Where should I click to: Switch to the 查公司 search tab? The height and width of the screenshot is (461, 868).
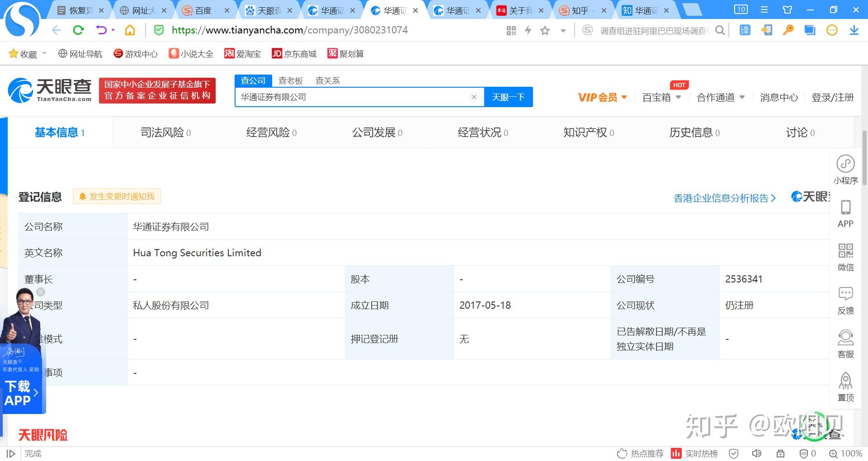(253, 80)
